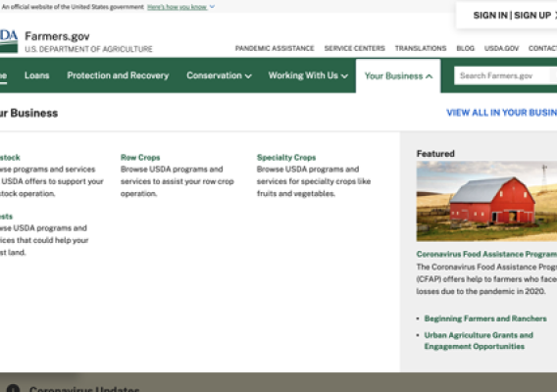Open the Pandemic Assistance link
Viewport: 557px width, 392px height.
(275, 48)
